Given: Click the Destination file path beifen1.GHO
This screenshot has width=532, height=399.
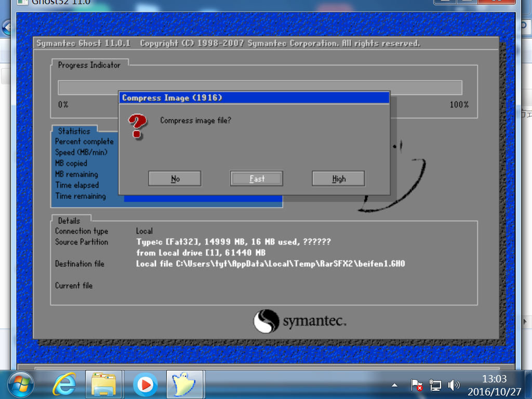Looking at the screenshot, I should [270, 263].
